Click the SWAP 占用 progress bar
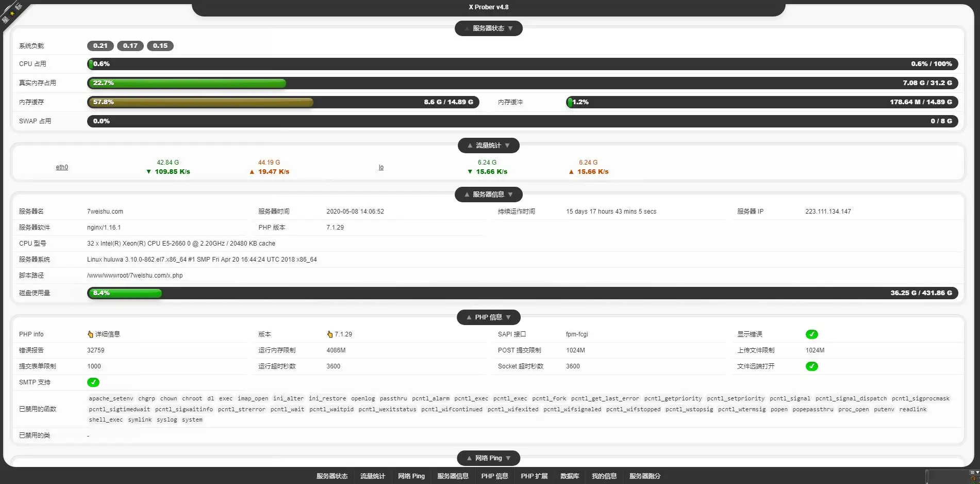This screenshot has height=484, width=980. coord(523,121)
